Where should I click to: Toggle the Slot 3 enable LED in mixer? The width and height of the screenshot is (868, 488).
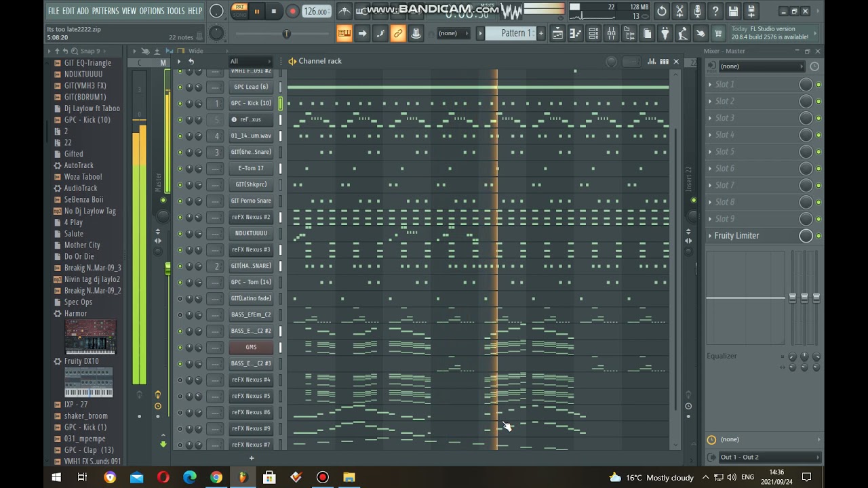pyautogui.click(x=818, y=118)
